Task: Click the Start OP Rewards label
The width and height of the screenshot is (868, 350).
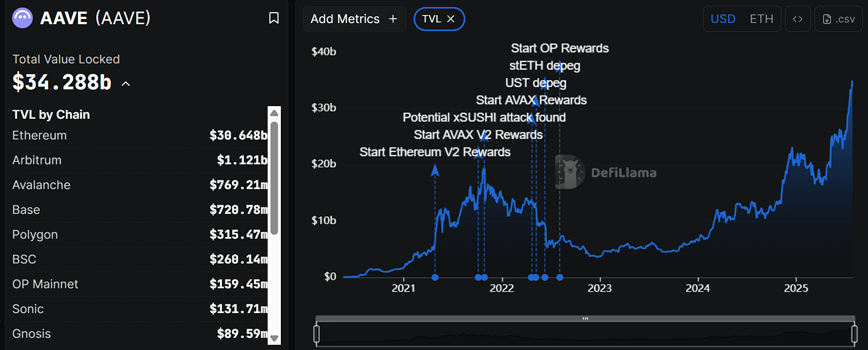Action: coord(560,48)
